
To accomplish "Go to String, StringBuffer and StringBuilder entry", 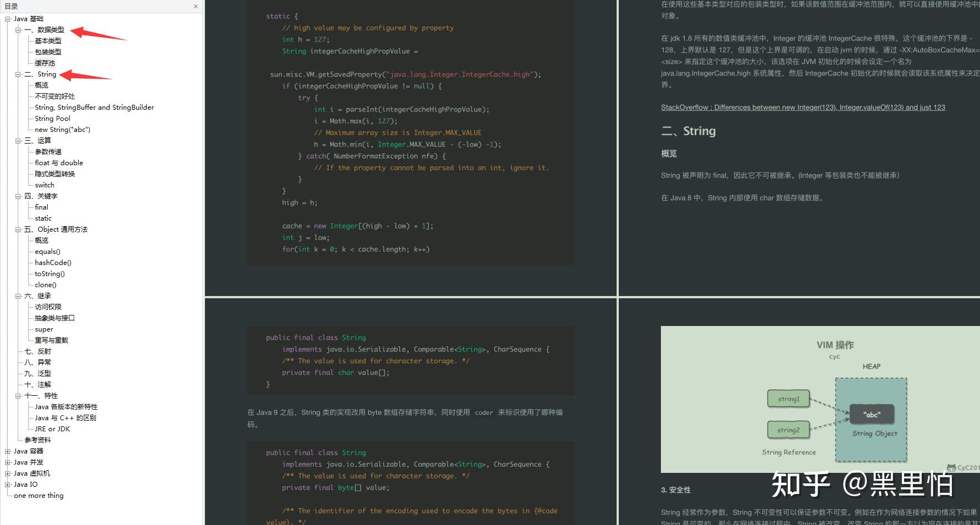I will [x=94, y=108].
